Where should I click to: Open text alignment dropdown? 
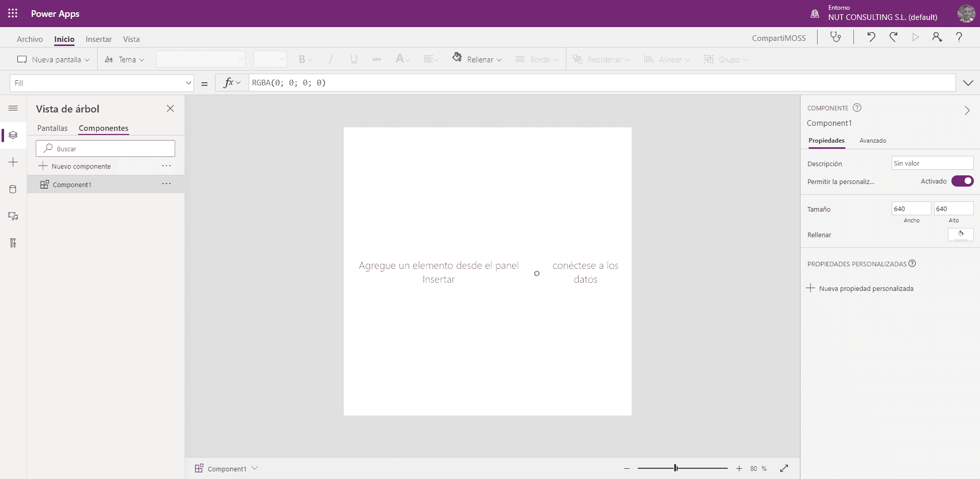click(431, 59)
